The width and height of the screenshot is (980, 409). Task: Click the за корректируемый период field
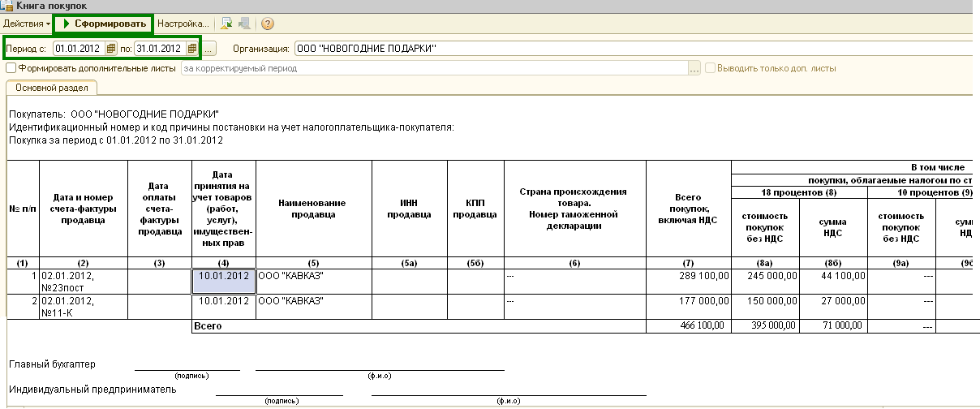(x=434, y=68)
